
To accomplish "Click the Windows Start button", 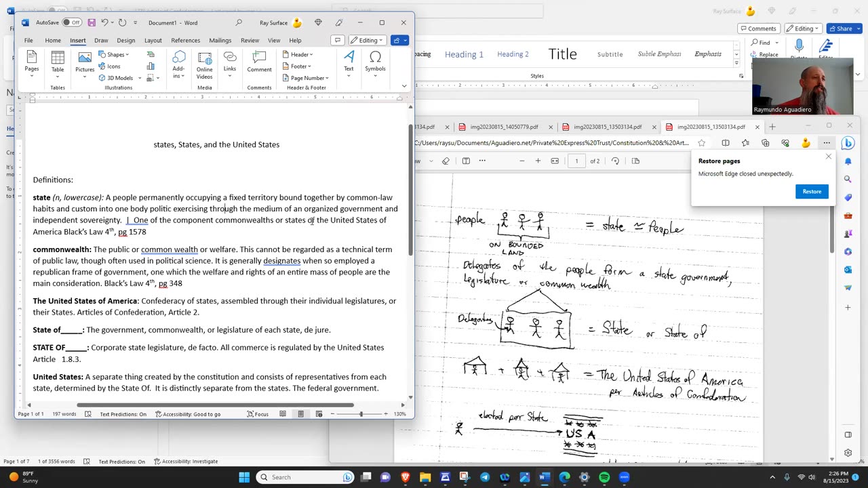I will (244, 477).
